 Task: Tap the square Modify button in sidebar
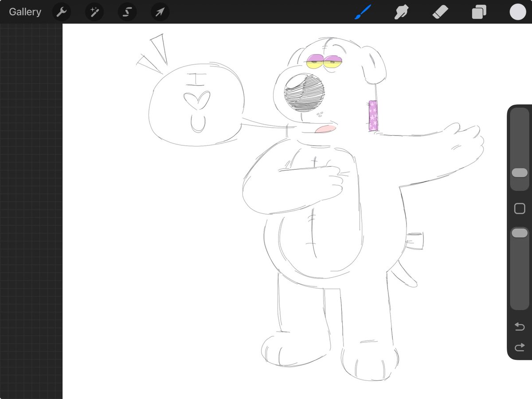point(520,209)
